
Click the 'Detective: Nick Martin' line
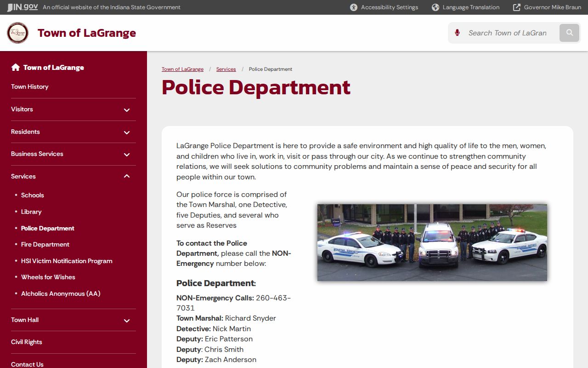point(214,329)
